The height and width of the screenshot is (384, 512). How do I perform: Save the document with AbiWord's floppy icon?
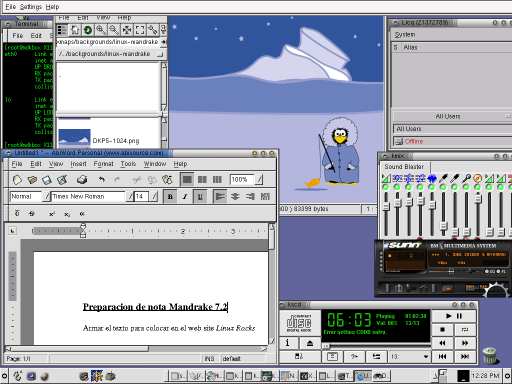(x=47, y=180)
